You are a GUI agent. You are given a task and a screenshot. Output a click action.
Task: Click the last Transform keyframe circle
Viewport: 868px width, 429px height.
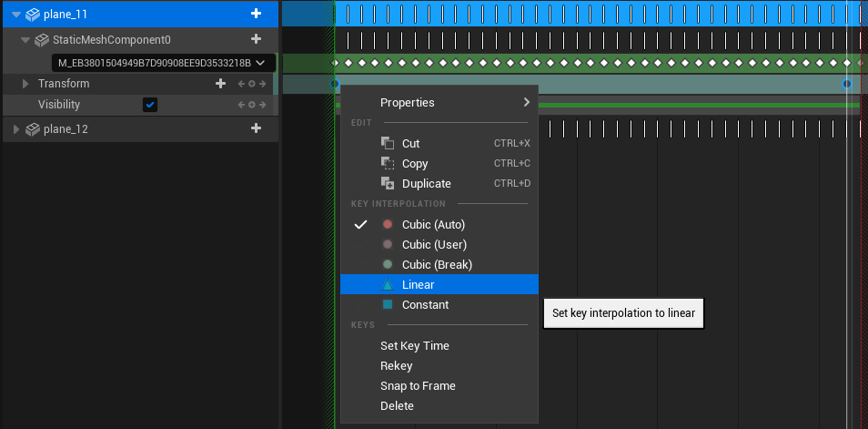(847, 84)
